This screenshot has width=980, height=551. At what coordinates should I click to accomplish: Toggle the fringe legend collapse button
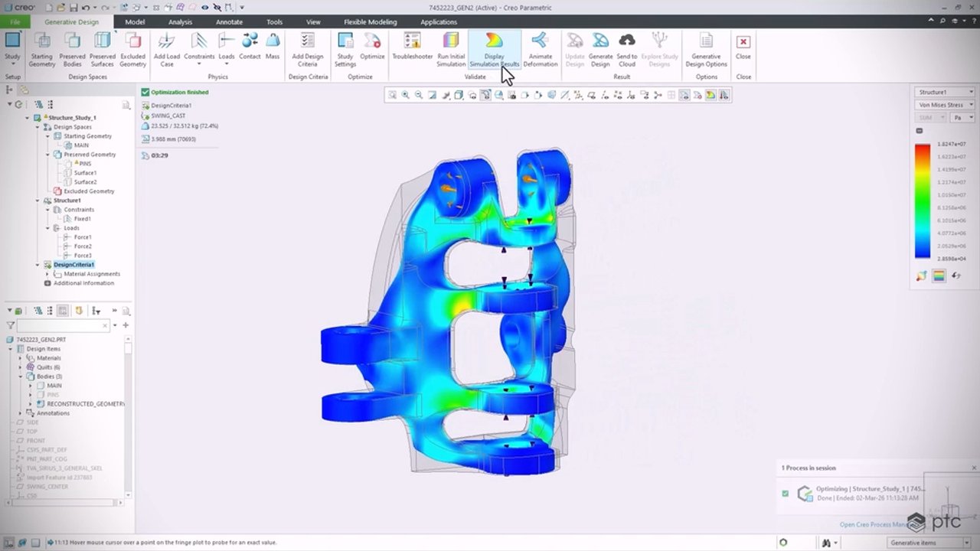coord(920,131)
